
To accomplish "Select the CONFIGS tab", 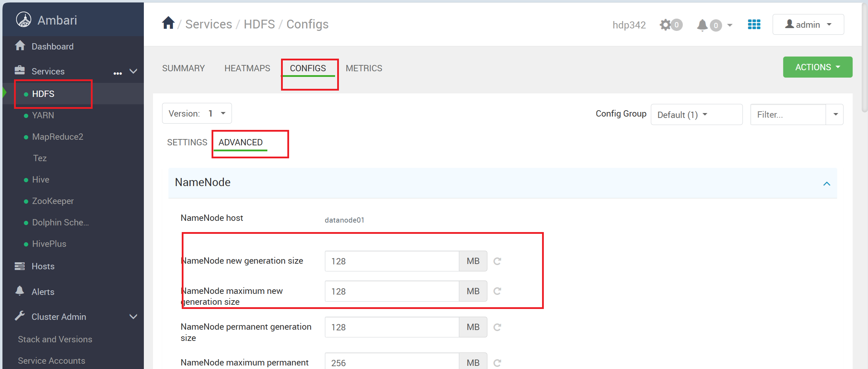I will click(x=308, y=68).
